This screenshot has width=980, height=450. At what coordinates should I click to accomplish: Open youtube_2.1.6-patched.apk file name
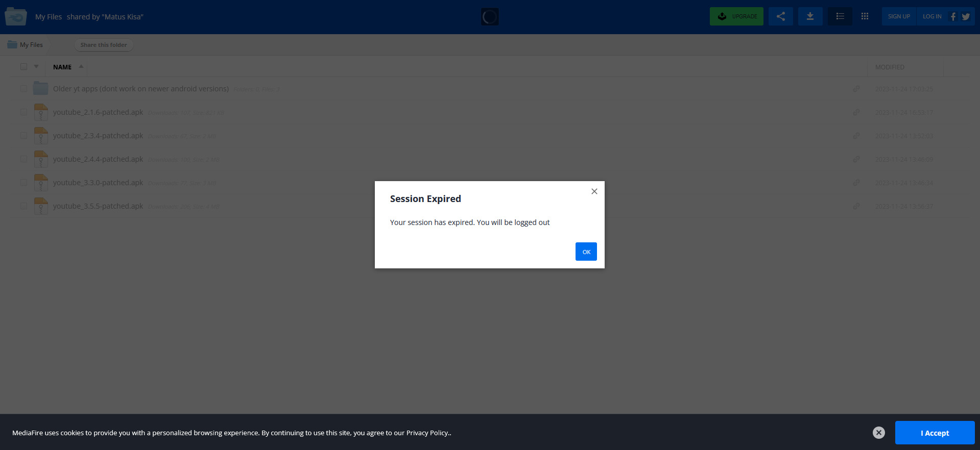pos(98,112)
